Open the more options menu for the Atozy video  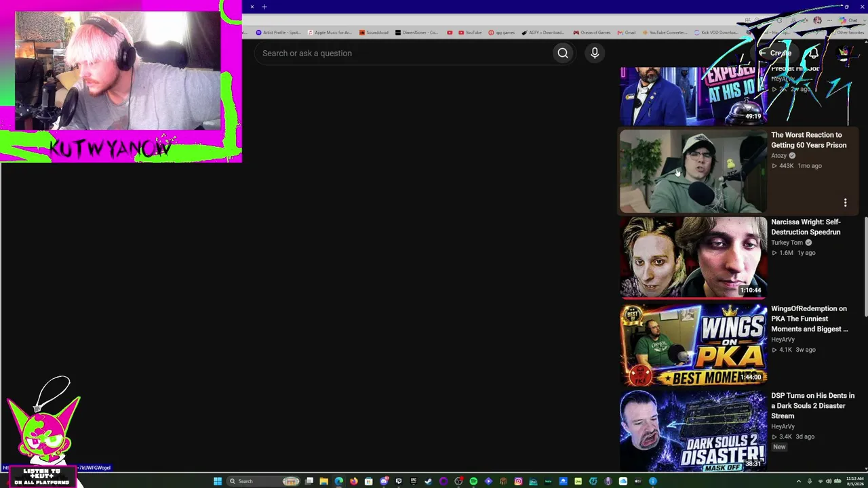(x=845, y=203)
